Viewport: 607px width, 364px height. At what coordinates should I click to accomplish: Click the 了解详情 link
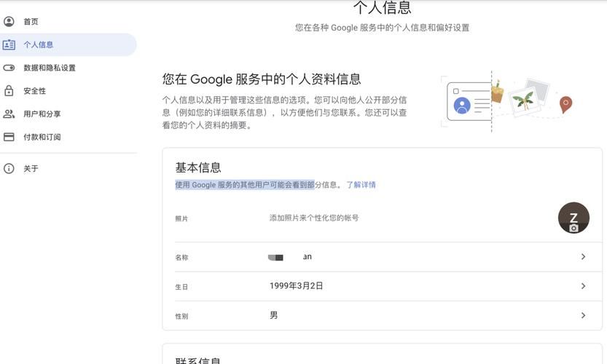[361, 185]
